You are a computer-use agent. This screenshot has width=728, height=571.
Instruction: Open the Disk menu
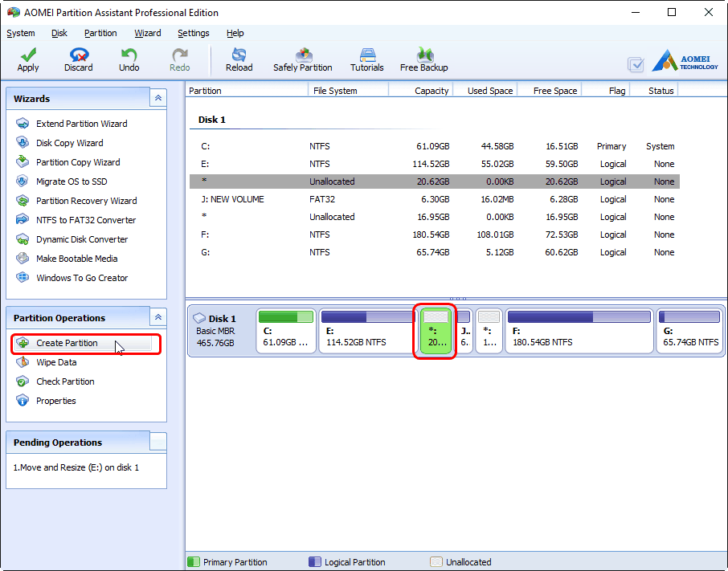(59, 33)
